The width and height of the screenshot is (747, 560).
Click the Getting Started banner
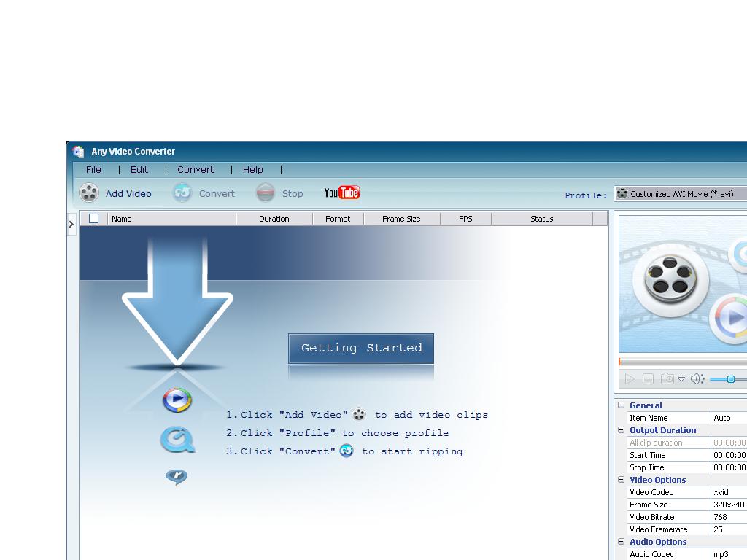pyautogui.click(x=361, y=348)
